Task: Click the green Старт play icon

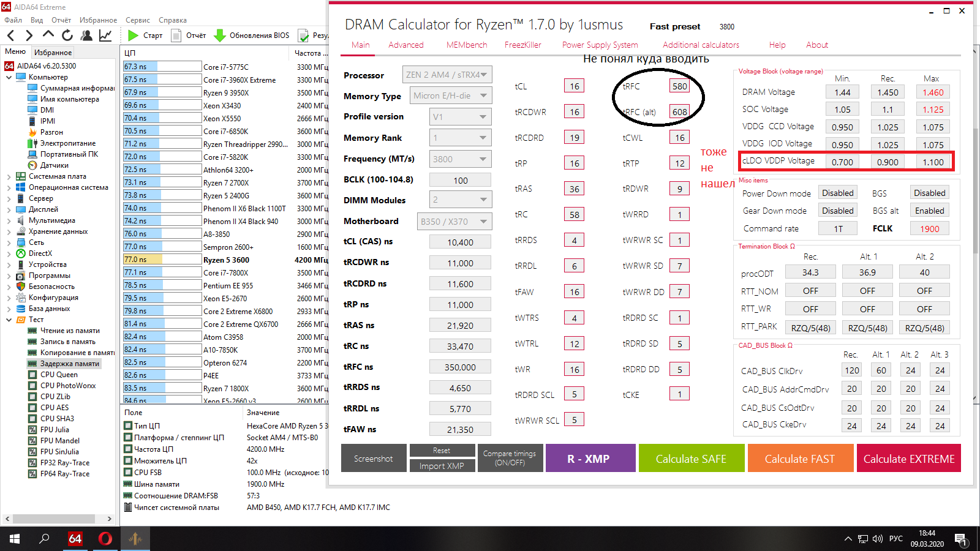Action: click(133, 36)
